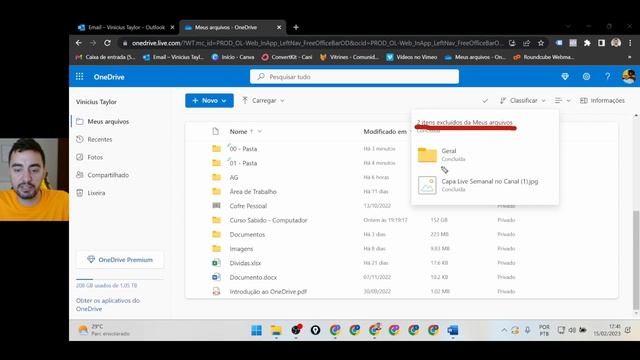This screenshot has width=640, height=360.
Task: Open Caixa de entrada Gmail bookmark
Action: tap(105, 57)
